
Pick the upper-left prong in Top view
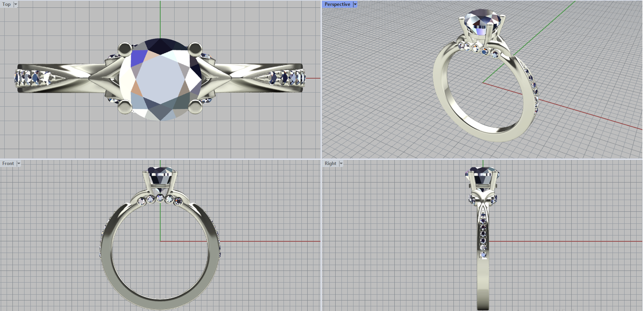(x=125, y=49)
